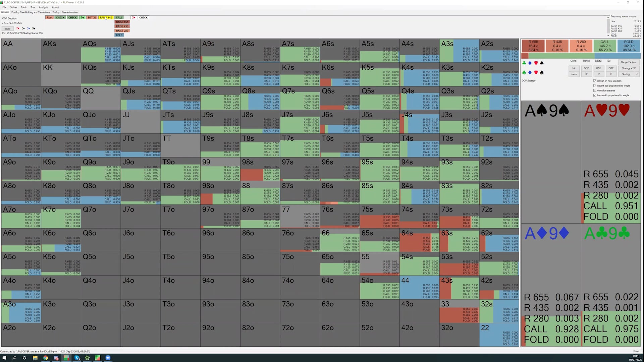644x362 pixels.
Task: Disable the normalize squares option
Action: pyautogui.click(x=595, y=90)
